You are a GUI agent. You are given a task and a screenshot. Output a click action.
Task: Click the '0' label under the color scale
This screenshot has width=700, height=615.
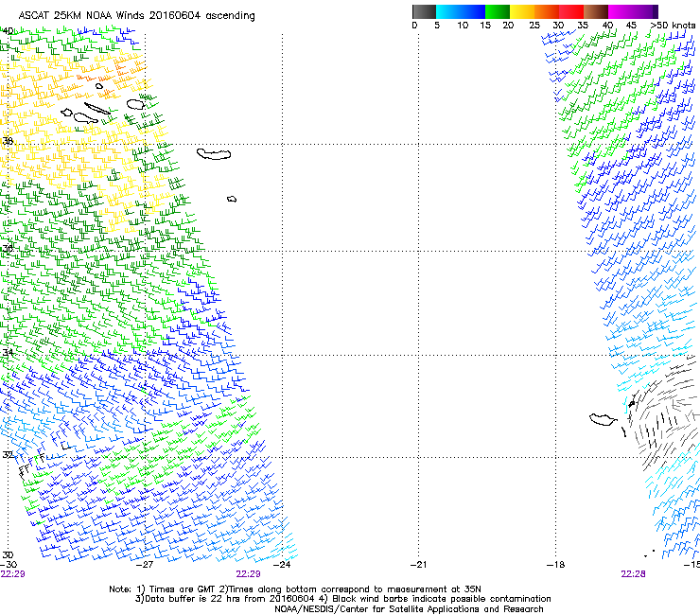coord(414,26)
